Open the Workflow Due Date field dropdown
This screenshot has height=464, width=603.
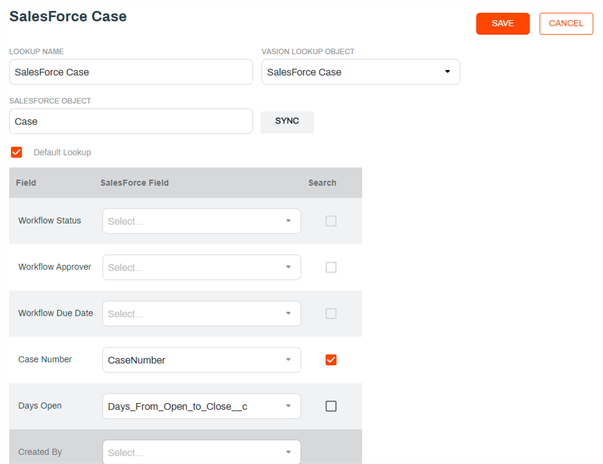(202, 314)
